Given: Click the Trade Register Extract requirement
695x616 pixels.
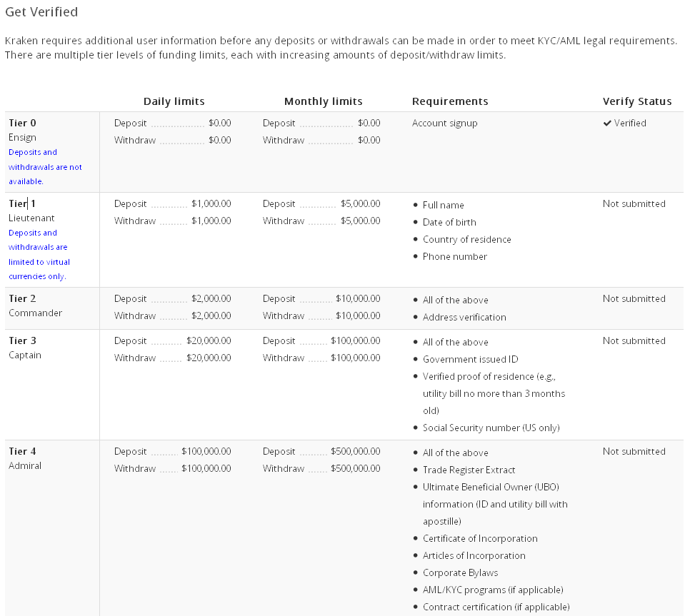Looking at the screenshot, I should tap(469, 470).
